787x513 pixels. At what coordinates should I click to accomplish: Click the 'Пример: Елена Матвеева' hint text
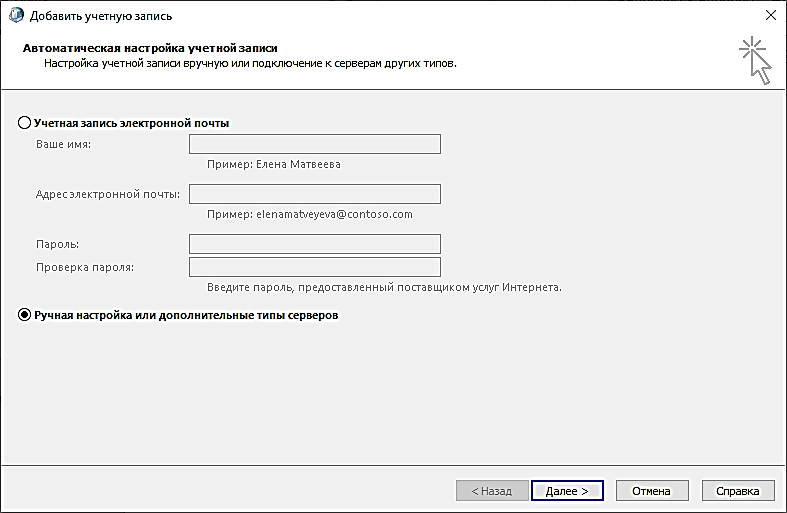point(274,164)
